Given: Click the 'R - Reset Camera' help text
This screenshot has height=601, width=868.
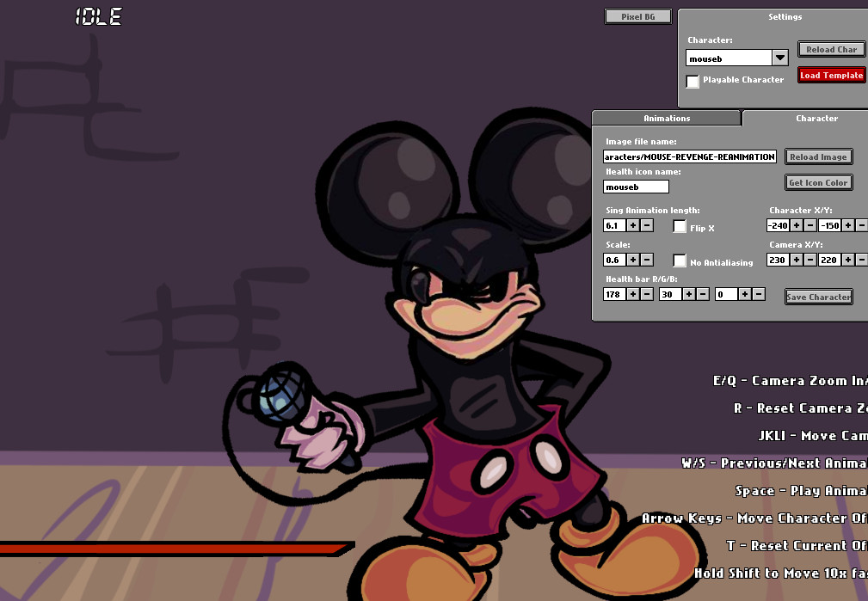Looking at the screenshot, I should [x=800, y=408].
